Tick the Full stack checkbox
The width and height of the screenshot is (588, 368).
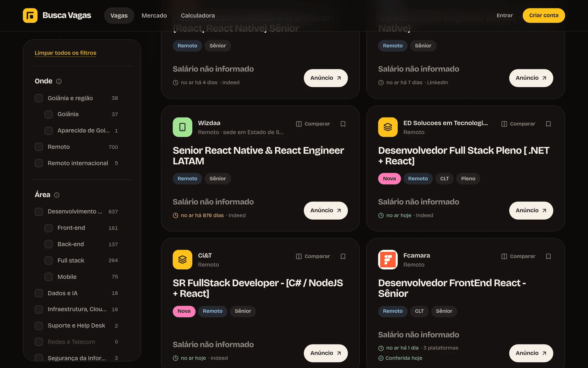(49, 261)
